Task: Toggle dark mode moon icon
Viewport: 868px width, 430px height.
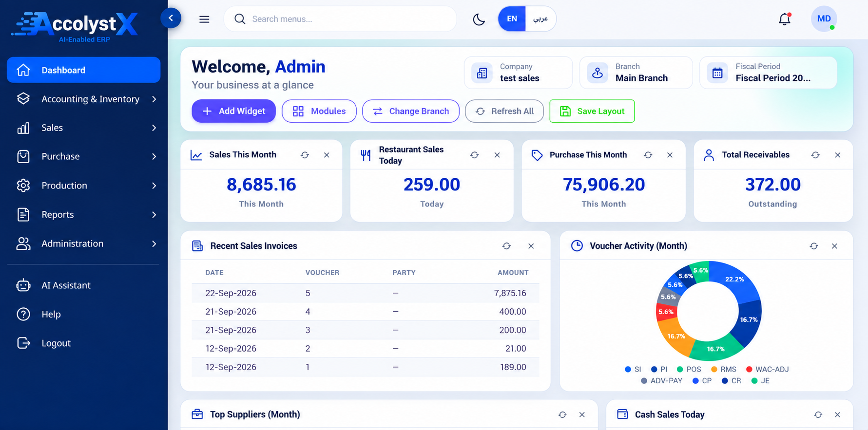Action: (479, 19)
